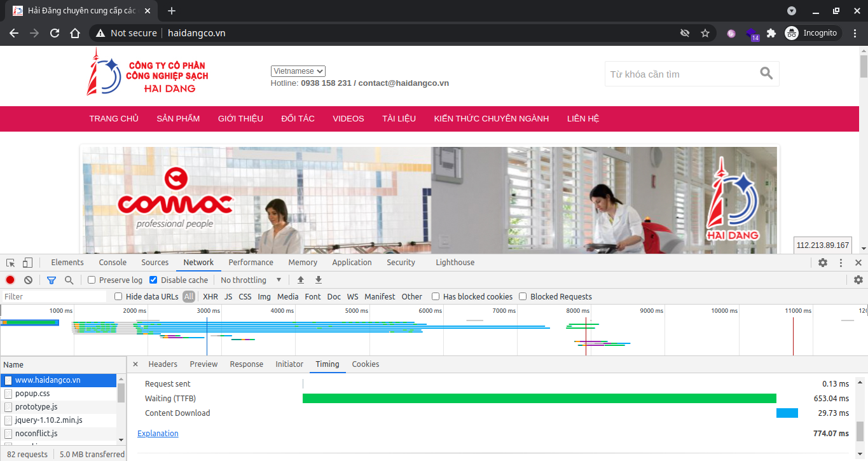The height and width of the screenshot is (461, 868).
Task: Click the browser back arrow
Action: [14, 33]
